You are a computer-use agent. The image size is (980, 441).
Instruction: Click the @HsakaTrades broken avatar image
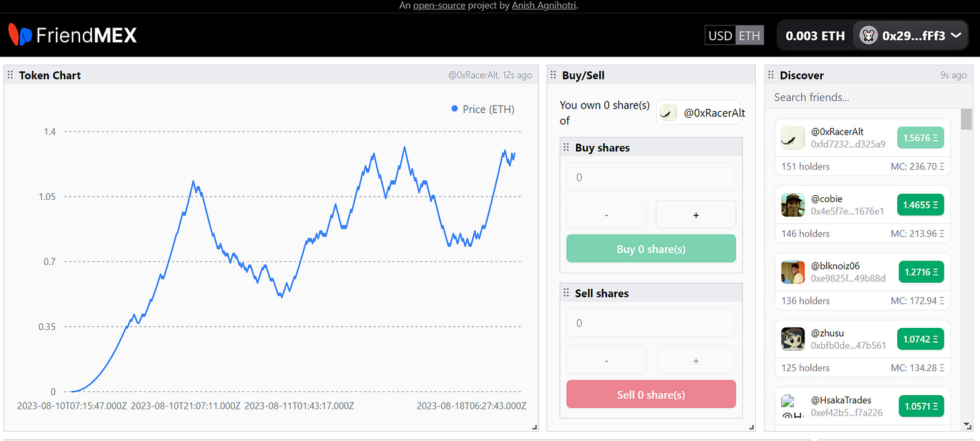[793, 406]
